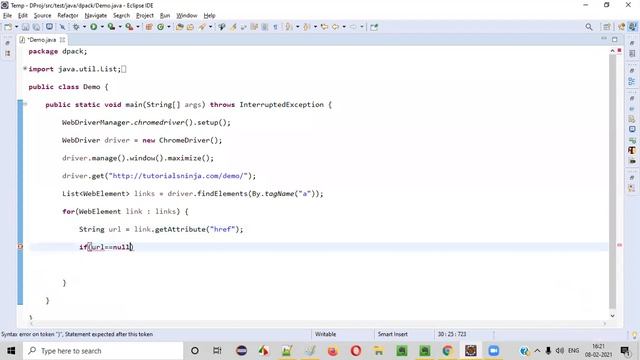Click the Quick Access search magnifier icon
The height and width of the screenshot is (360, 640).
[589, 27]
